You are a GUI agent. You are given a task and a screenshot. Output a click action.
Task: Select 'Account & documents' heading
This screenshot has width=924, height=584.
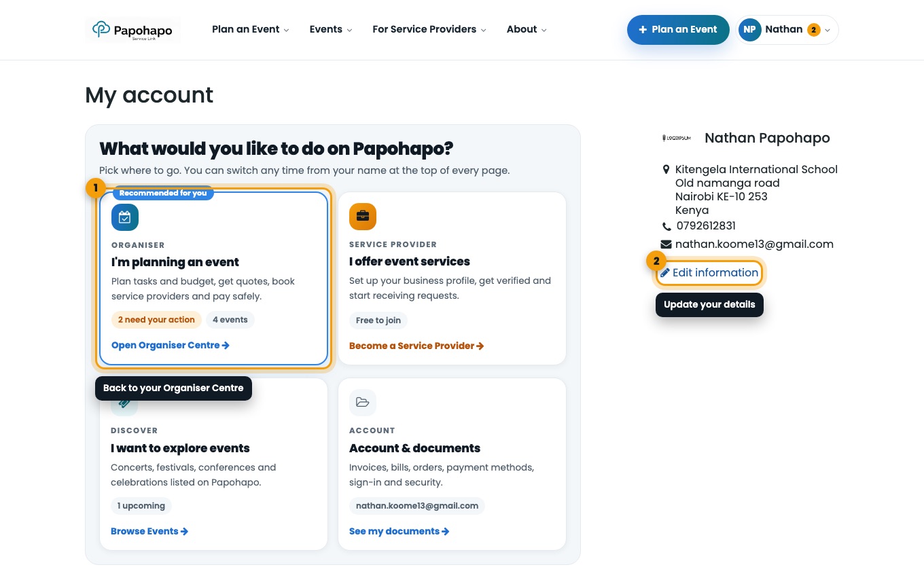414,448
